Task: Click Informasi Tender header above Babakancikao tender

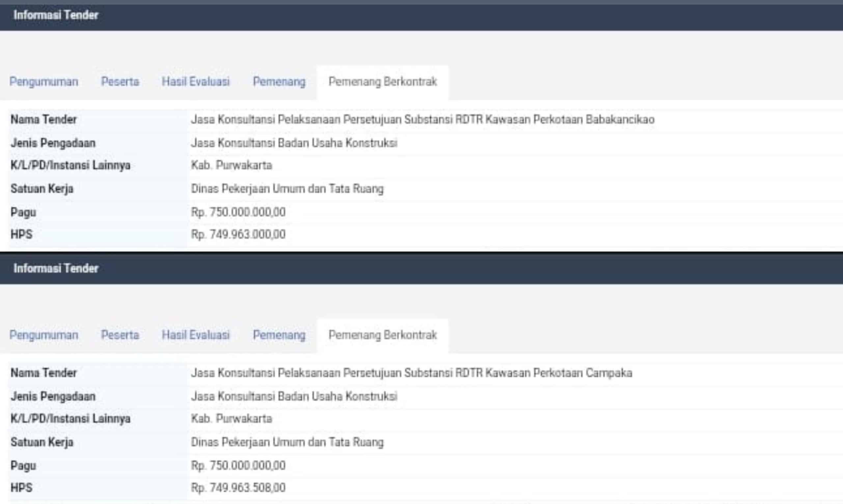Action: pos(56,15)
